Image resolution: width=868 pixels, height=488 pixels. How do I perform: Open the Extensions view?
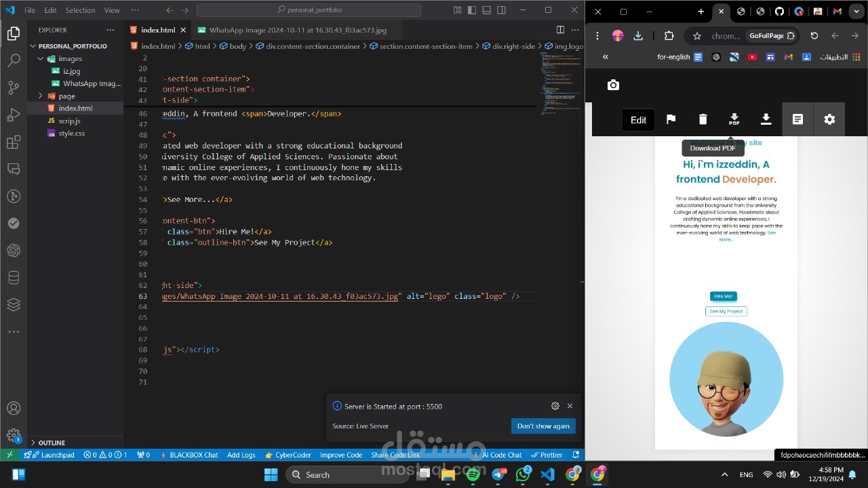(14, 142)
